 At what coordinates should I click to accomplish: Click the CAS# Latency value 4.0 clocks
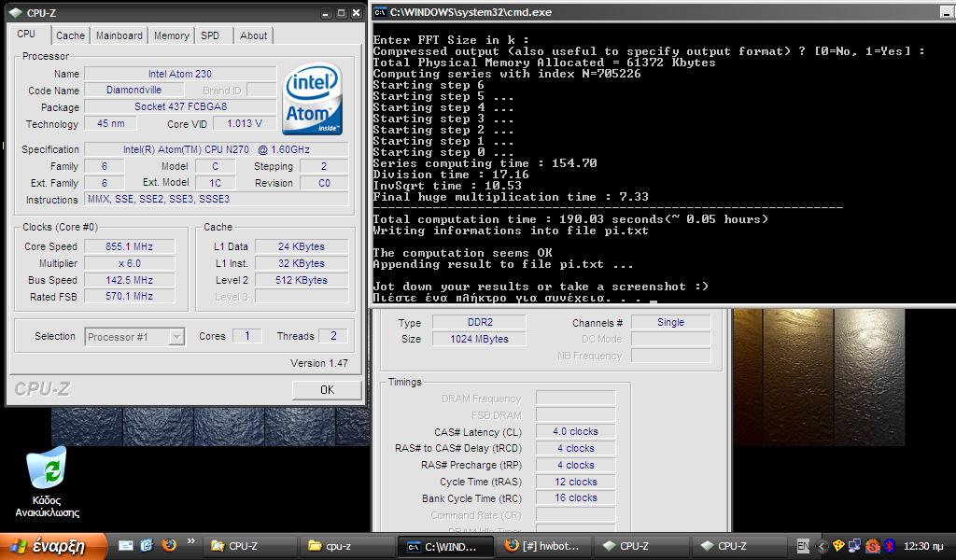pyautogui.click(x=575, y=431)
